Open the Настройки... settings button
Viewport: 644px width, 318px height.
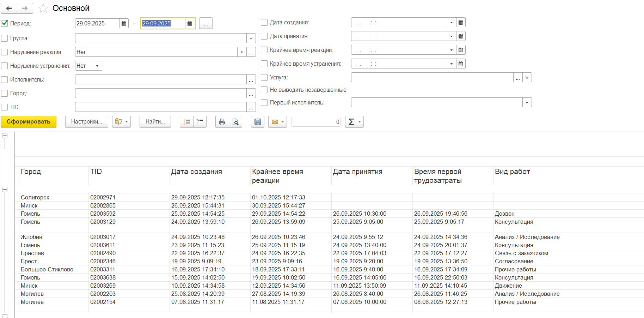click(86, 122)
